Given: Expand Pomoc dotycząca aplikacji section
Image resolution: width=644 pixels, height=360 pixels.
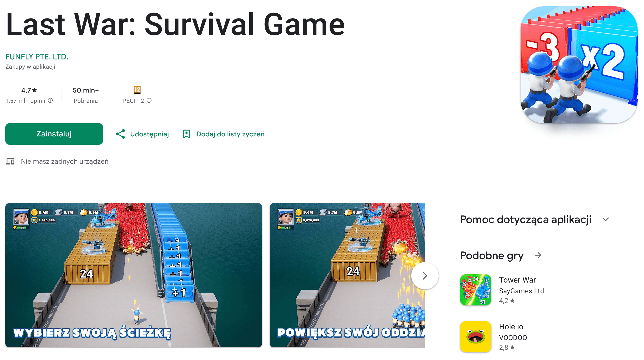Looking at the screenshot, I should (x=606, y=219).
